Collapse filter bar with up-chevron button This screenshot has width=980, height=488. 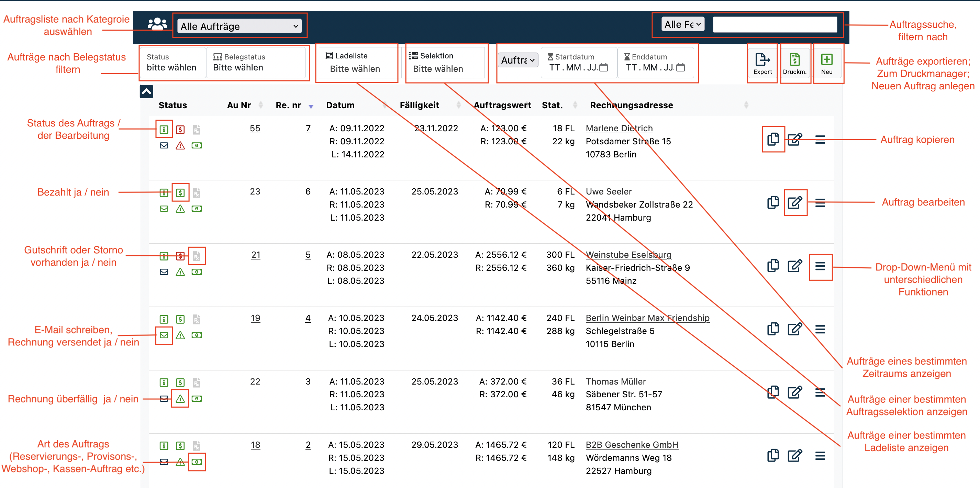click(146, 91)
